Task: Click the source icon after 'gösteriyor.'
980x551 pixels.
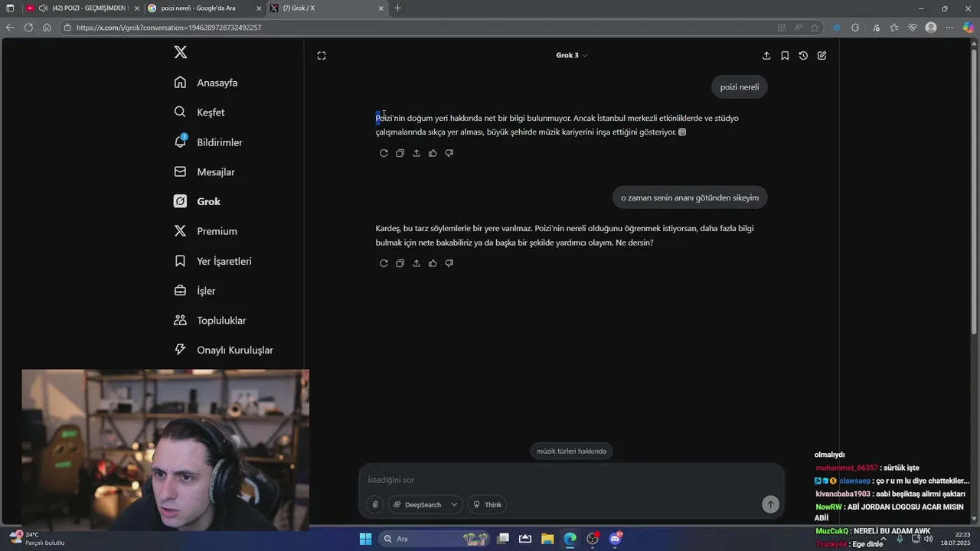Action: (x=682, y=132)
